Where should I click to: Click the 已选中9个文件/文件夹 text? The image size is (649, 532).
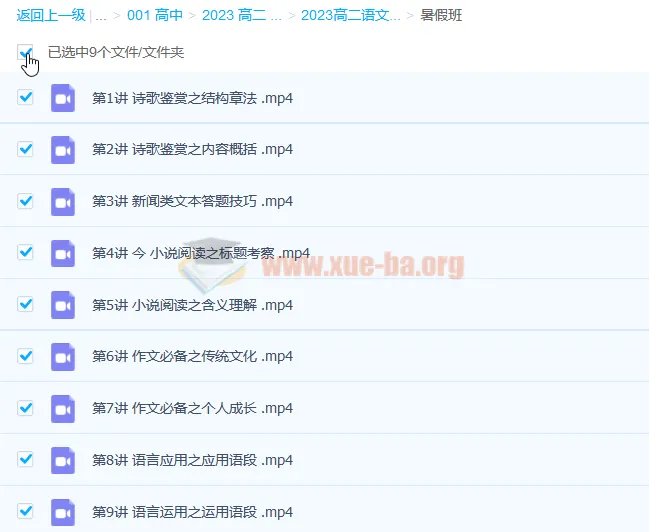(116, 53)
